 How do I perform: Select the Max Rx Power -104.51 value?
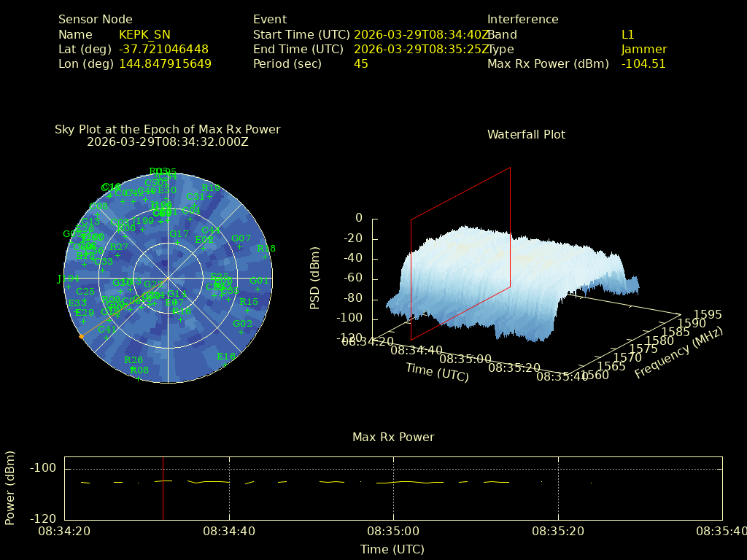[x=643, y=64]
